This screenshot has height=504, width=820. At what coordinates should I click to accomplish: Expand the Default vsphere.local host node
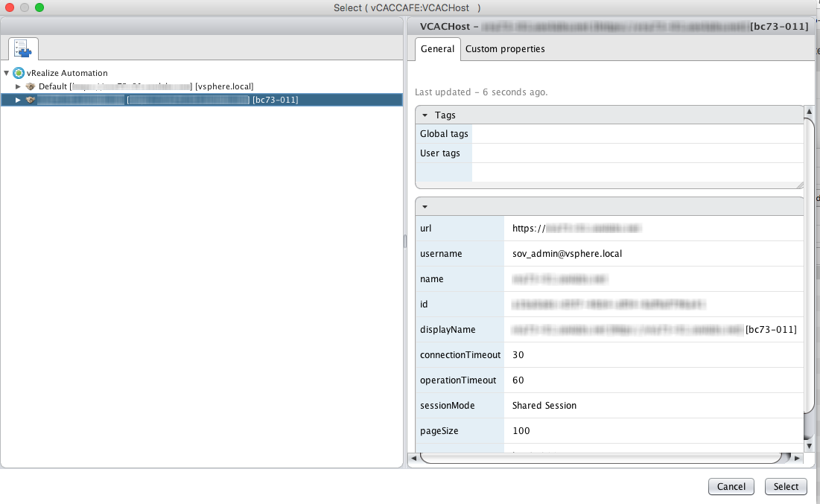pos(18,86)
